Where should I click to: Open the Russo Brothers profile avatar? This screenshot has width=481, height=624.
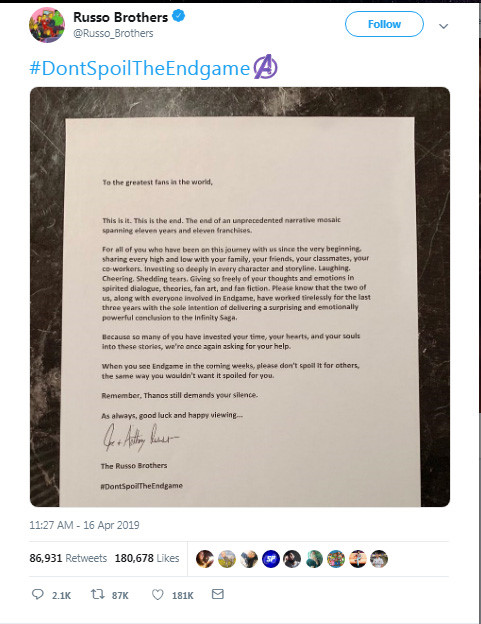47,25
